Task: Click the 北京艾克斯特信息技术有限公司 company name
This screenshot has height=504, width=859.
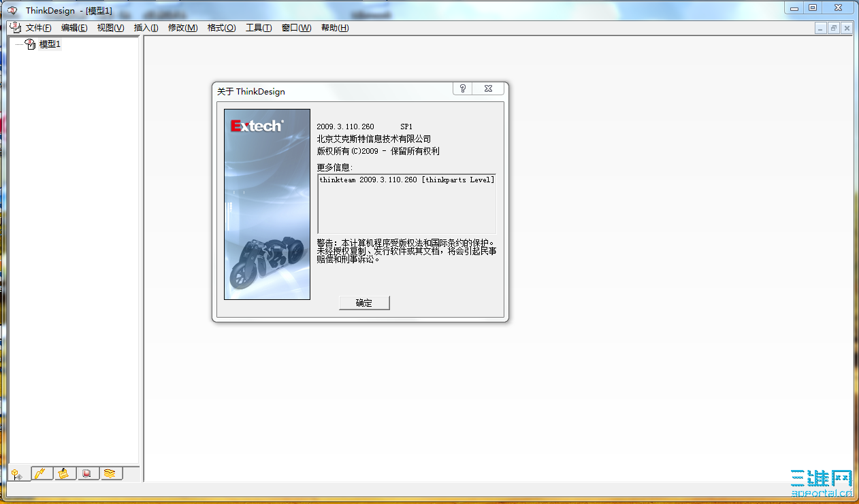Action: pos(374,139)
